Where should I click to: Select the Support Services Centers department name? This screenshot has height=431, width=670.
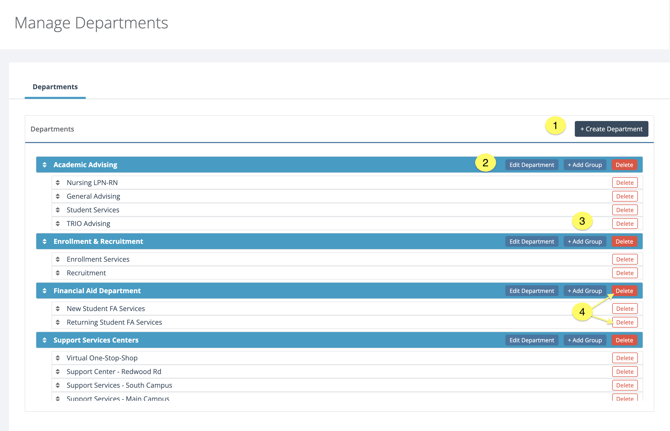point(96,340)
